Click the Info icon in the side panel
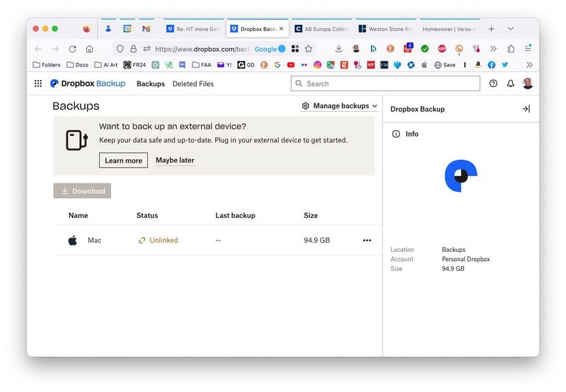The height and width of the screenshot is (392, 566). [396, 134]
